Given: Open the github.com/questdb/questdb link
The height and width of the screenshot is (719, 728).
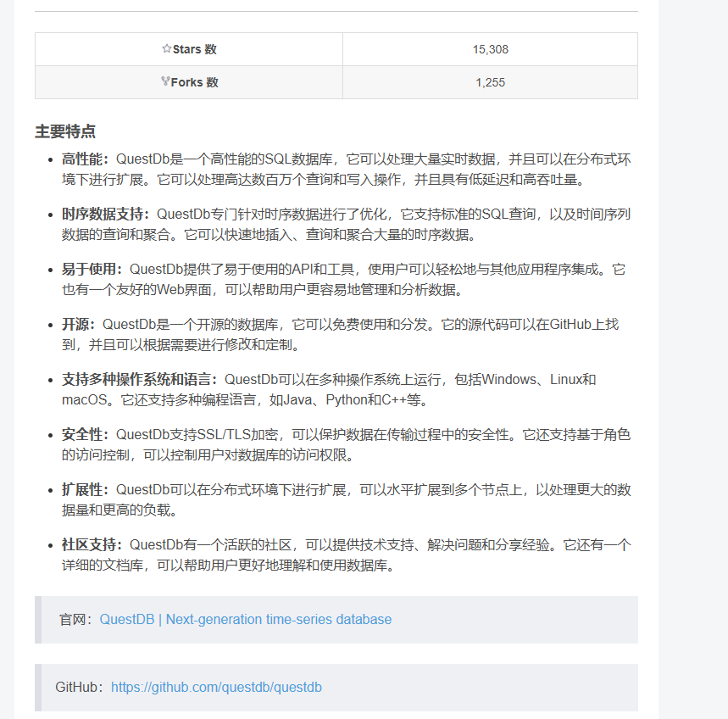Looking at the screenshot, I should 216,687.
